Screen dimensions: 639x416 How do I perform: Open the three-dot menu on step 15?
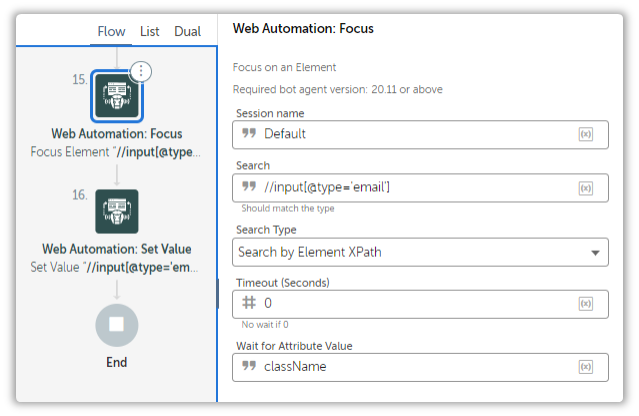click(x=141, y=71)
